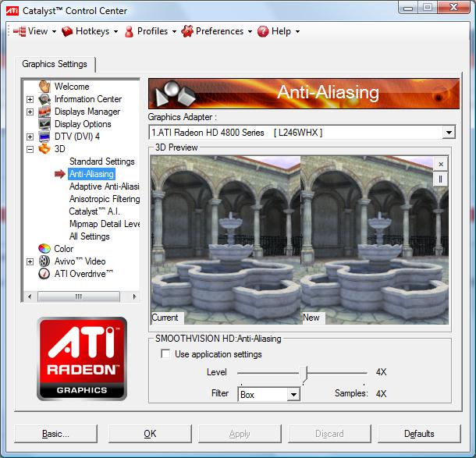476x458 pixels.
Task: Click the Color wheel icon
Action: pos(44,249)
